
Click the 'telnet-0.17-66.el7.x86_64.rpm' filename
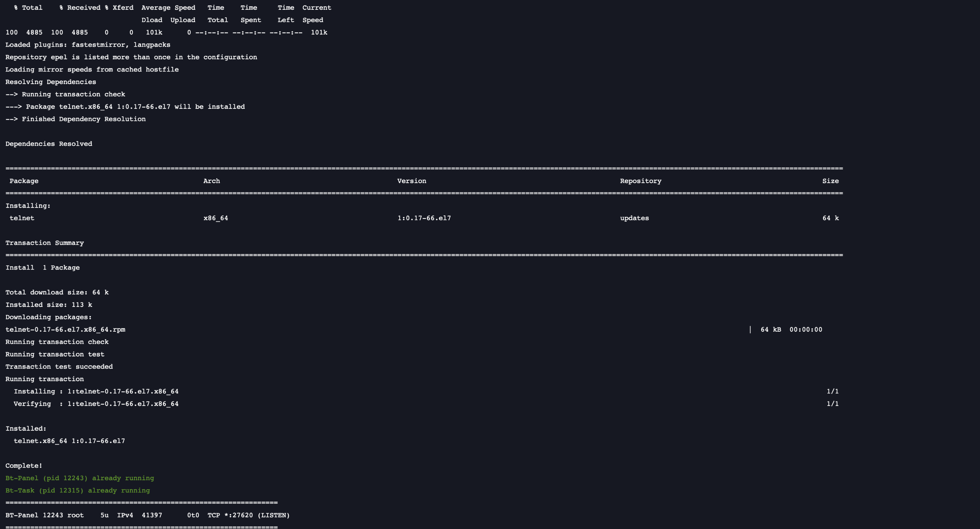coord(65,329)
